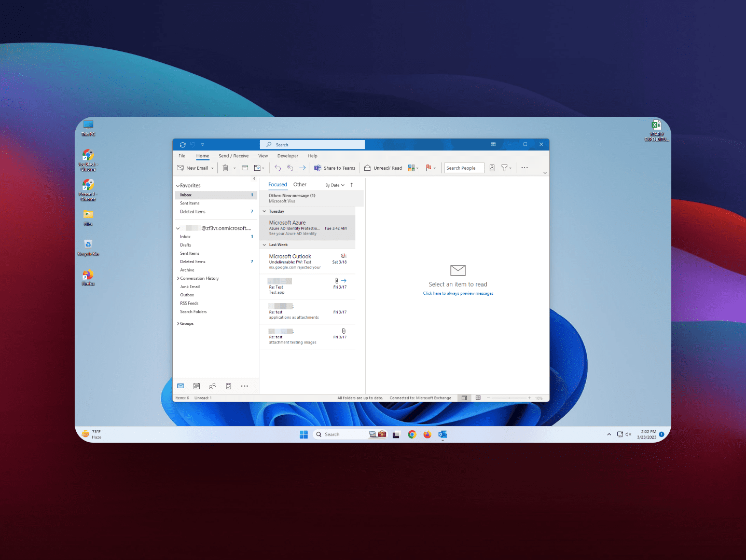Expand the ribbon display options chevron
The width and height of the screenshot is (746, 560).
tap(545, 173)
